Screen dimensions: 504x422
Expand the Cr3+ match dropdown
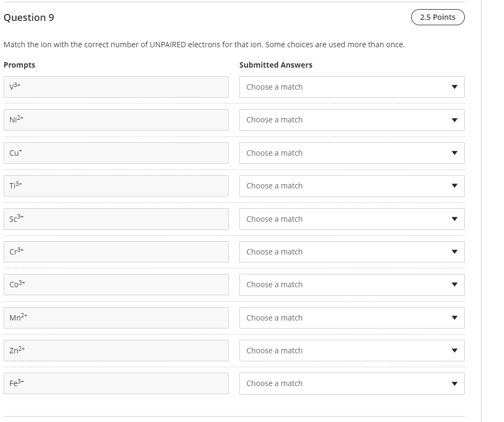click(352, 252)
